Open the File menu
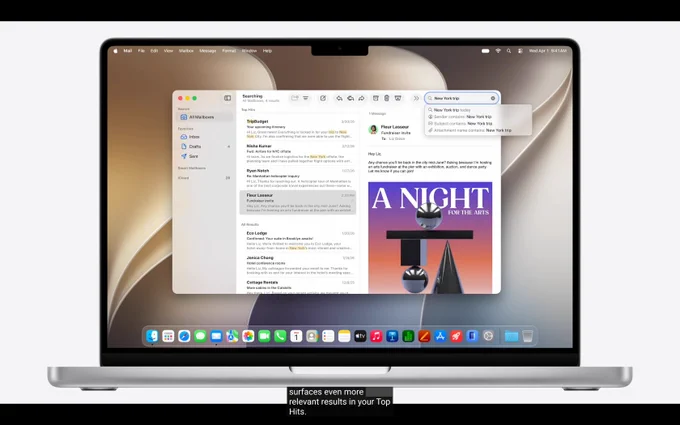Viewport: 680px width, 425px height. pos(141,51)
